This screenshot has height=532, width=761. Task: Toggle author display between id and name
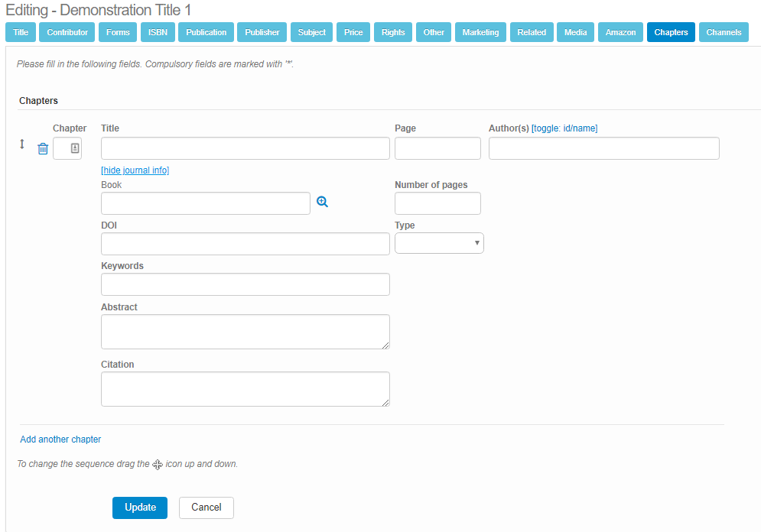click(x=564, y=128)
